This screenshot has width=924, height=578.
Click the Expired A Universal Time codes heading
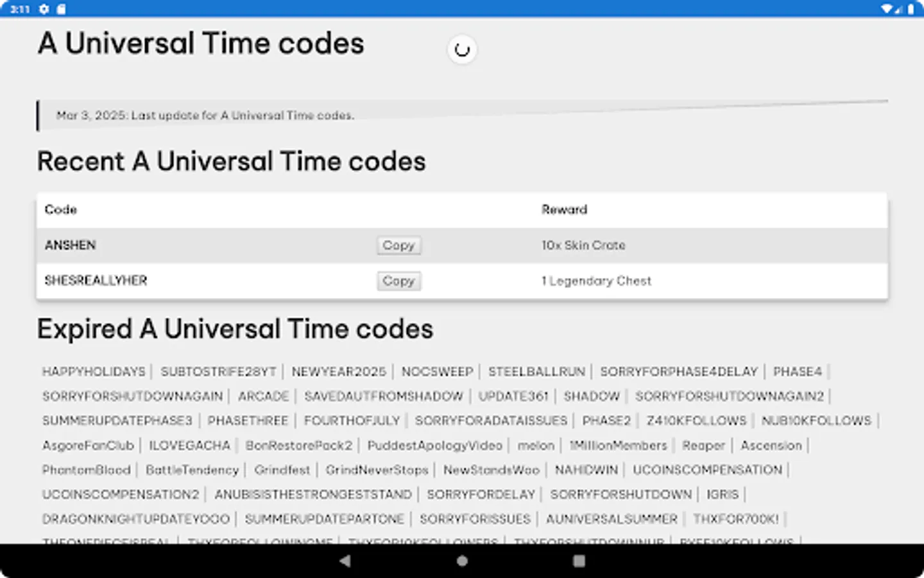[235, 329]
